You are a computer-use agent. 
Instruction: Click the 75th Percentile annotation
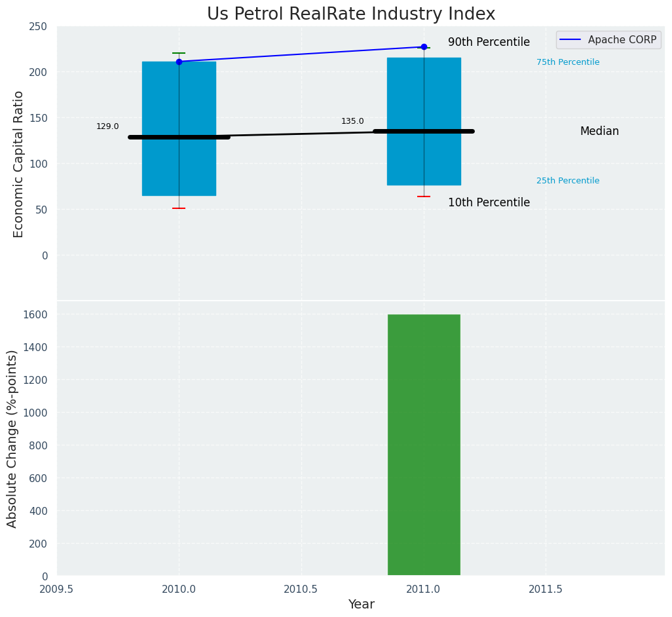[x=567, y=62]
